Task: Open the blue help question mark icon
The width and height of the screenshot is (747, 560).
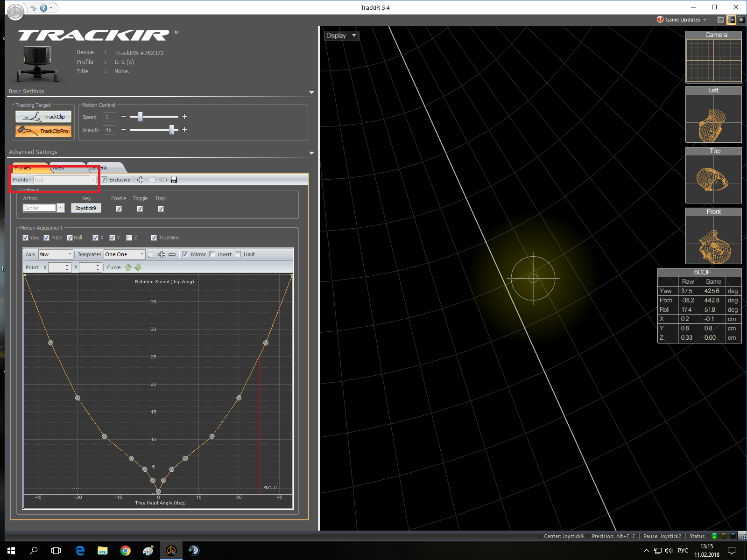Action: tap(43, 8)
